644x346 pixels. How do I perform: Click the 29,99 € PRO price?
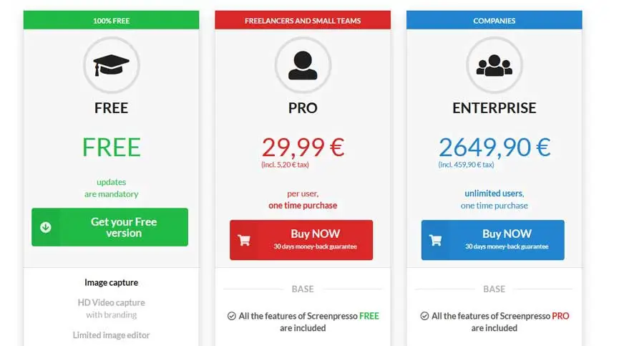[x=303, y=147]
